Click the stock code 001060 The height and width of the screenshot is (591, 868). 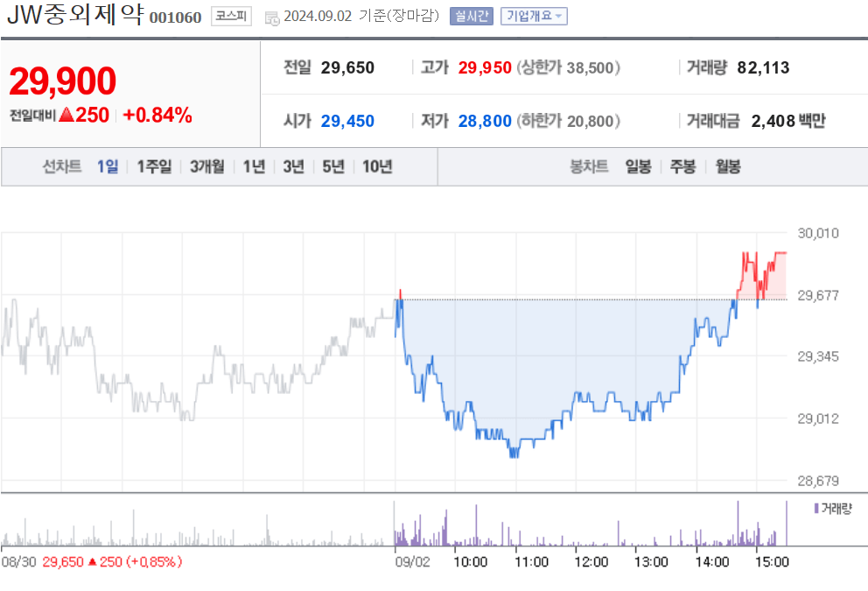pyautogui.click(x=176, y=18)
